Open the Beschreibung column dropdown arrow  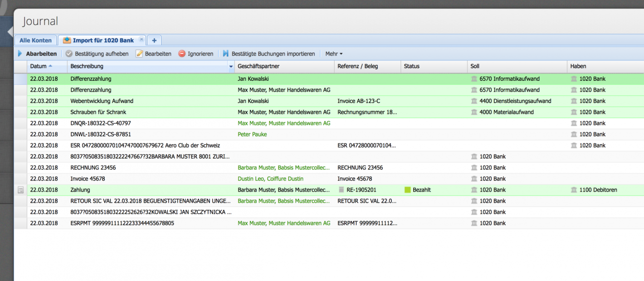231,66
